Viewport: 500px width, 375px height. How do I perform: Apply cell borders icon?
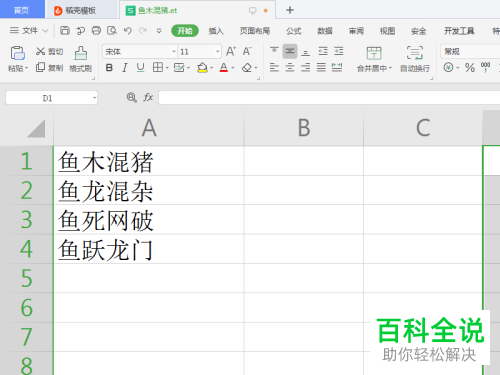(158, 68)
